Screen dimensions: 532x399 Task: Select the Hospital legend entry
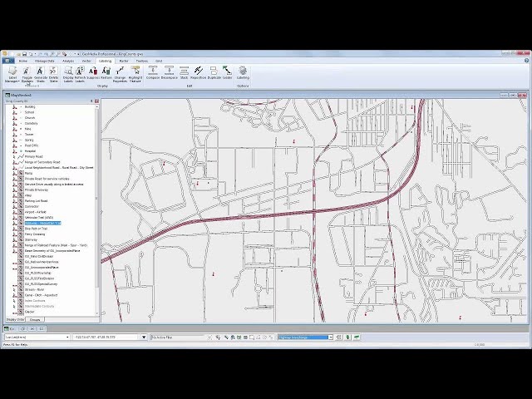pos(30,151)
